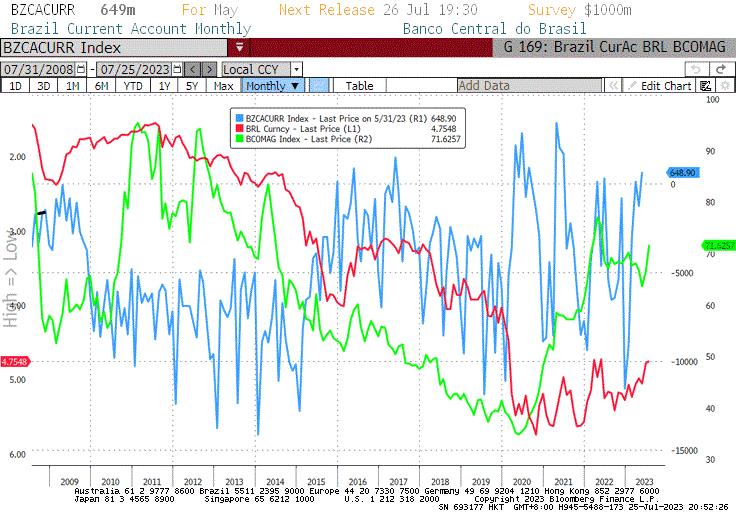Click the redo arrow icon
The image size is (736, 530).
(721, 69)
